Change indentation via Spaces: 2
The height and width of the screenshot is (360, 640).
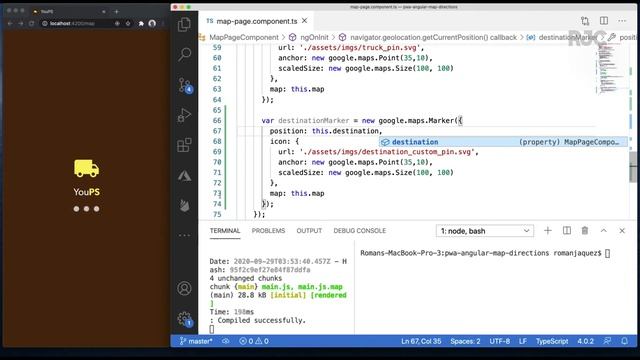(465, 341)
